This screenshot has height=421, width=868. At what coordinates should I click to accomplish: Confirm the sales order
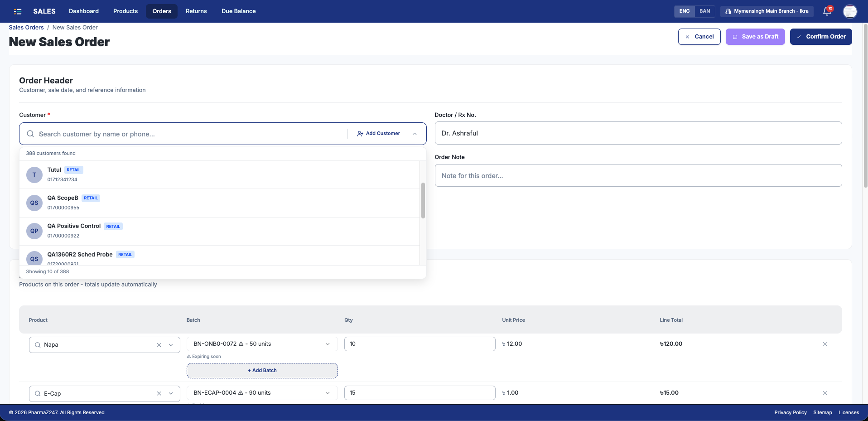pos(821,37)
